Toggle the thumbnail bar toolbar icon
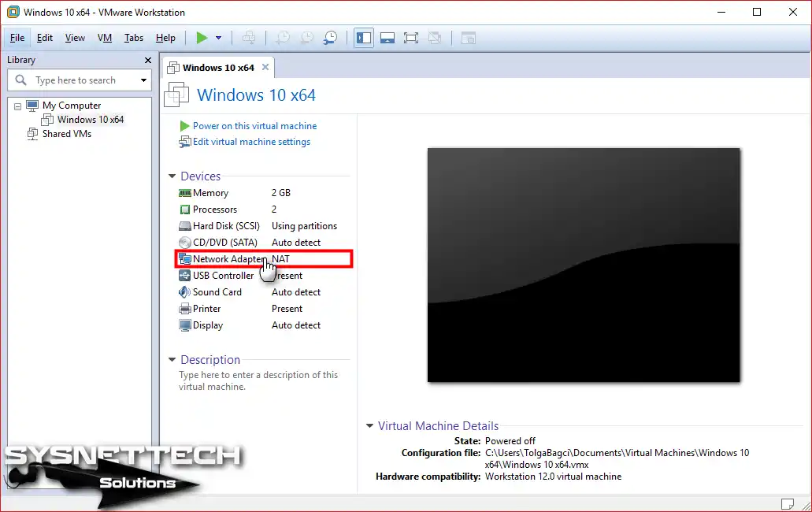This screenshot has height=512, width=812. [387, 38]
